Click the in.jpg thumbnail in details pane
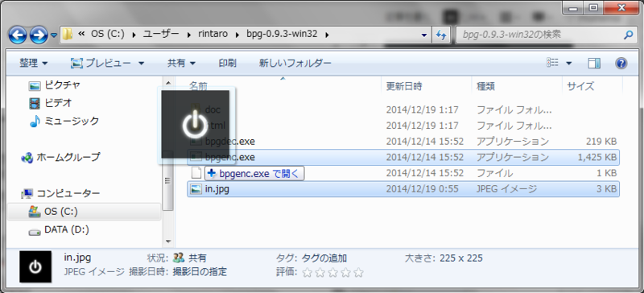644x293 pixels. pyautogui.click(x=35, y=266)
